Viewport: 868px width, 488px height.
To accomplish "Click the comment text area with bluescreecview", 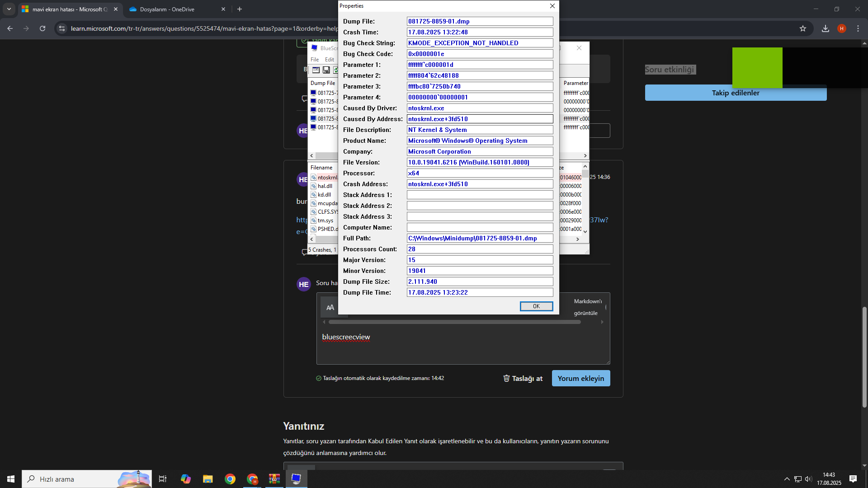I will point(463,347).
